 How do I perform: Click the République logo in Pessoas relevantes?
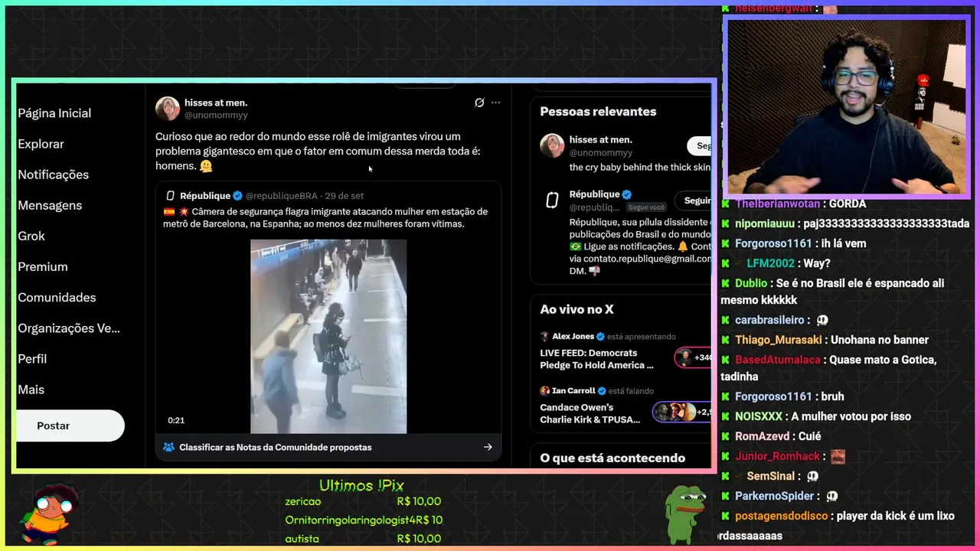(x=552, y=201)
